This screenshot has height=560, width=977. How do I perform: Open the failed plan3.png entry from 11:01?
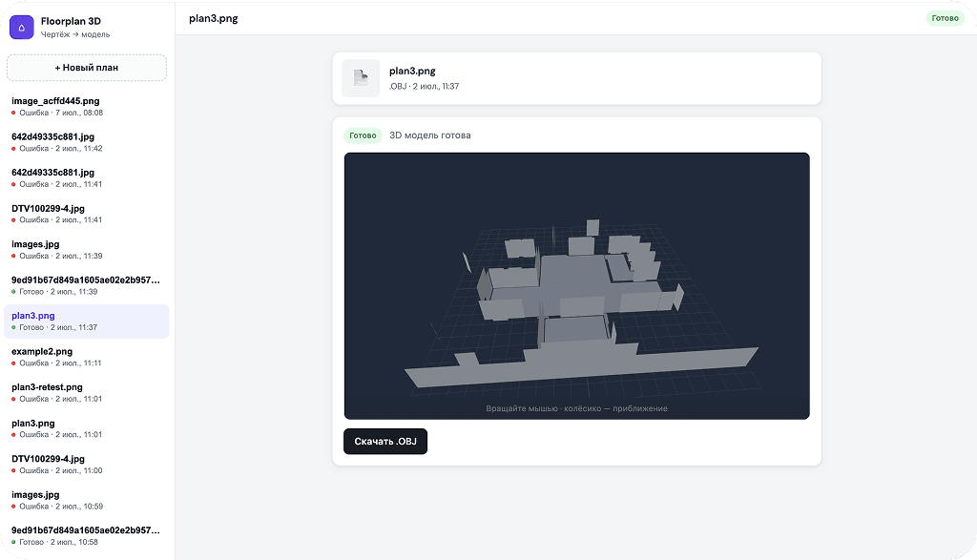click(87, 428)
